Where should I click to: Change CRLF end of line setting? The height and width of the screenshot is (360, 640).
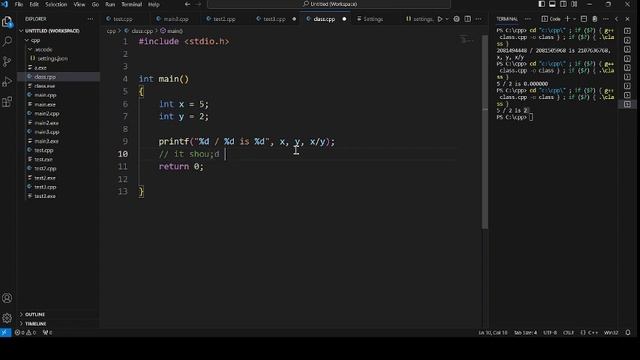click(568, 333)
